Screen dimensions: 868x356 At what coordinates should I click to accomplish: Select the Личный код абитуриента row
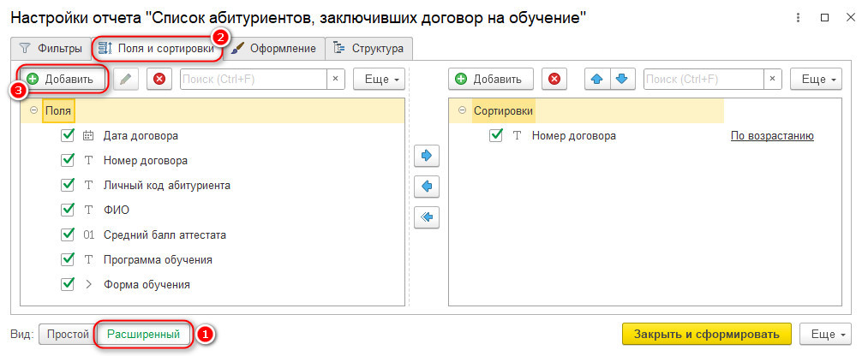pyautogui.click(x=166, y=185)
